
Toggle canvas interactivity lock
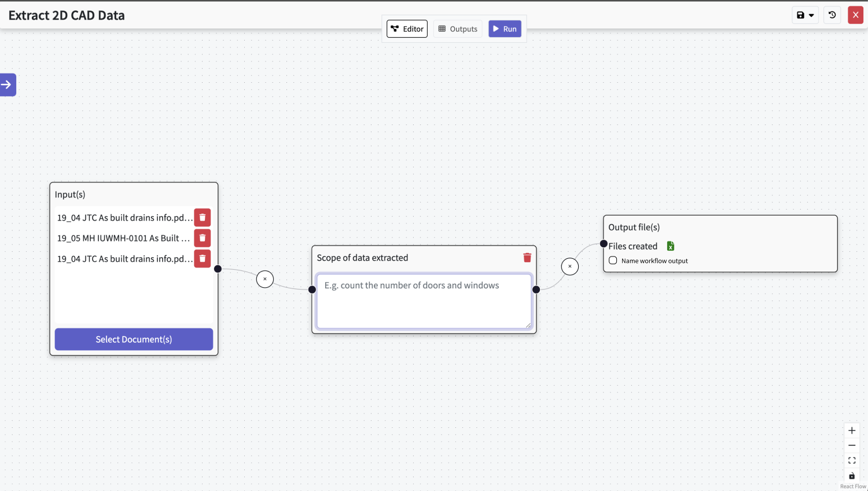(x=852, y=476)
